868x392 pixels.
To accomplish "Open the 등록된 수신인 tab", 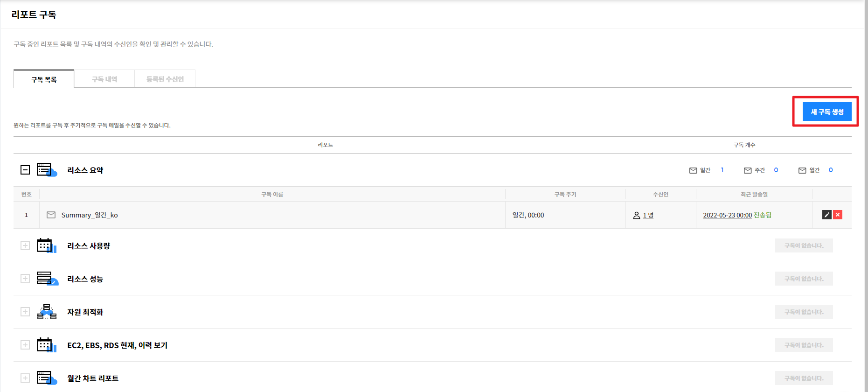I will click(165, 79).
